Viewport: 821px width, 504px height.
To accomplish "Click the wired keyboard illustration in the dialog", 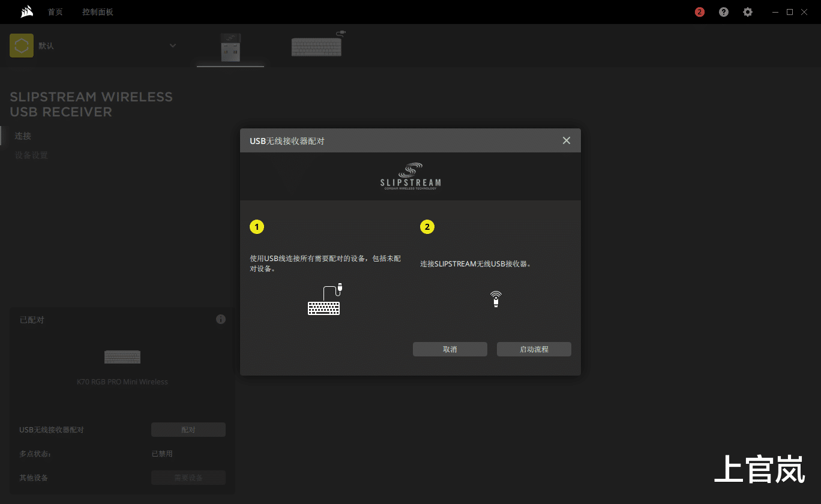I will (x=325, y=299).
